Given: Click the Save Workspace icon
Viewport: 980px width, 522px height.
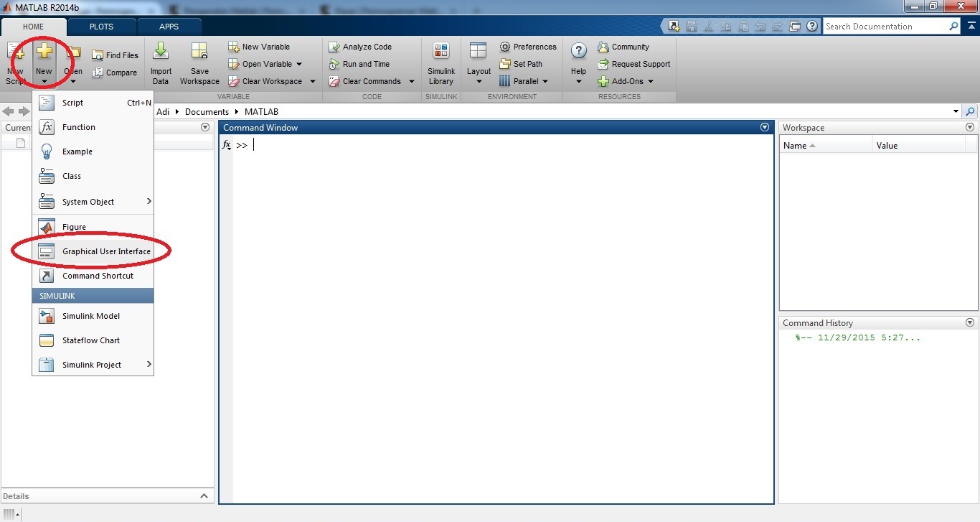Looking at the screenshot, I should (199, 52).
